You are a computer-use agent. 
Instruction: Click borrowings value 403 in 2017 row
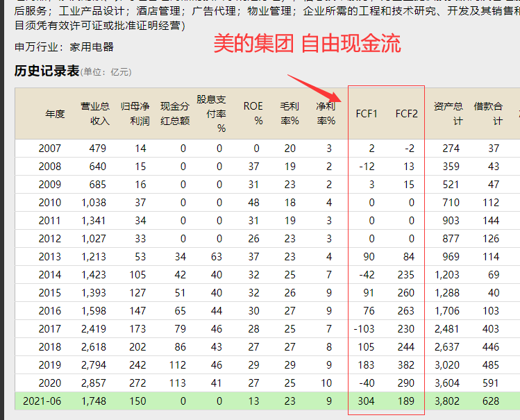491,329
